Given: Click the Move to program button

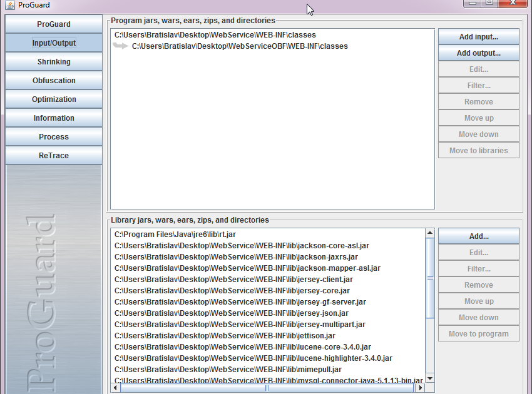Looking at the screenshot, I should (478, 334).
